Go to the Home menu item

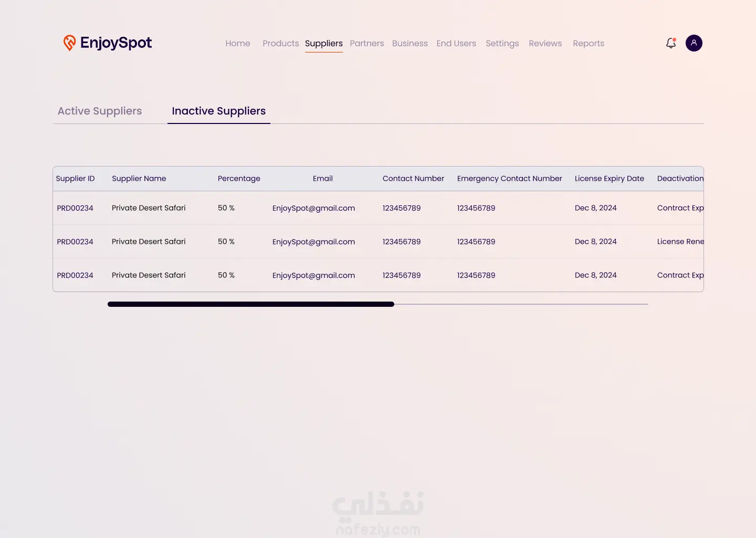[238, 44]
